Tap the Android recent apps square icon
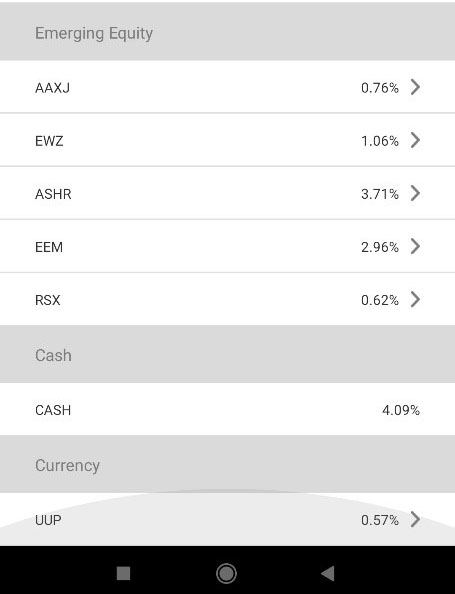Image resolution: width=455 pixels, height=594 pixels. [124, 573]
